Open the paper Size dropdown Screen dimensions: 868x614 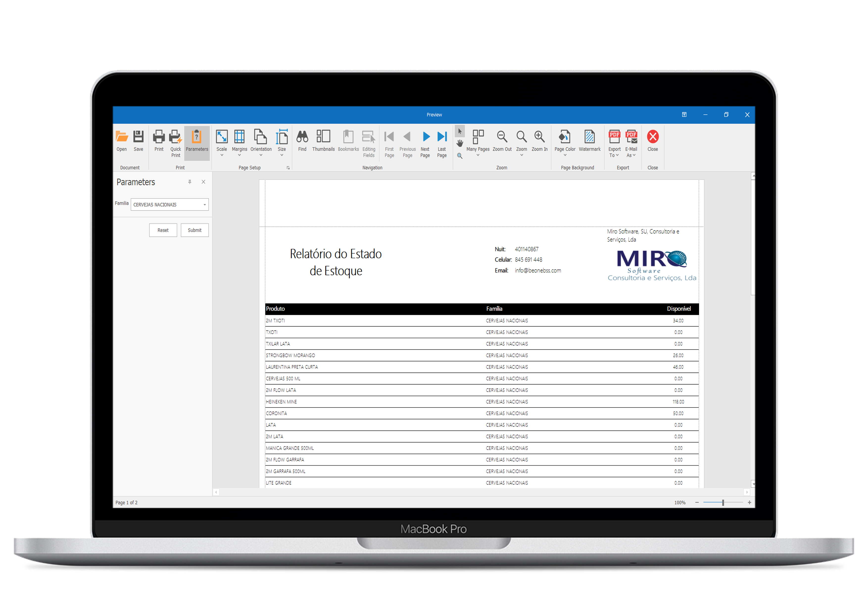click(282, 143)
